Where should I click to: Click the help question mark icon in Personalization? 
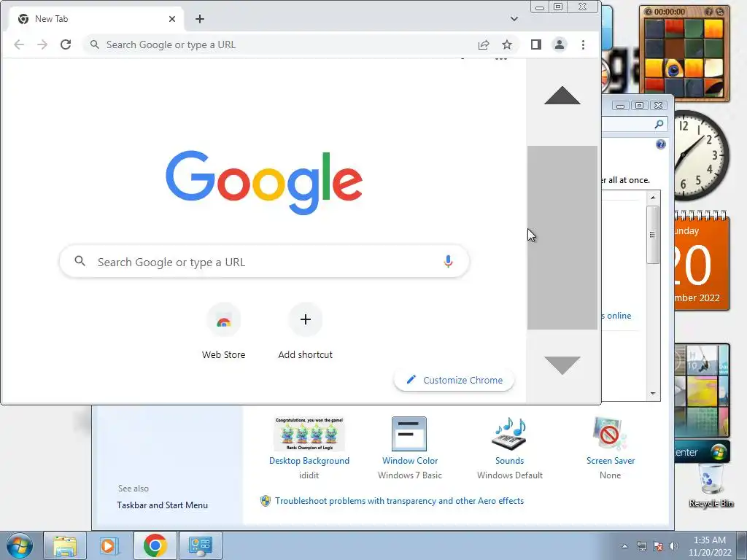tap(661, 144)
